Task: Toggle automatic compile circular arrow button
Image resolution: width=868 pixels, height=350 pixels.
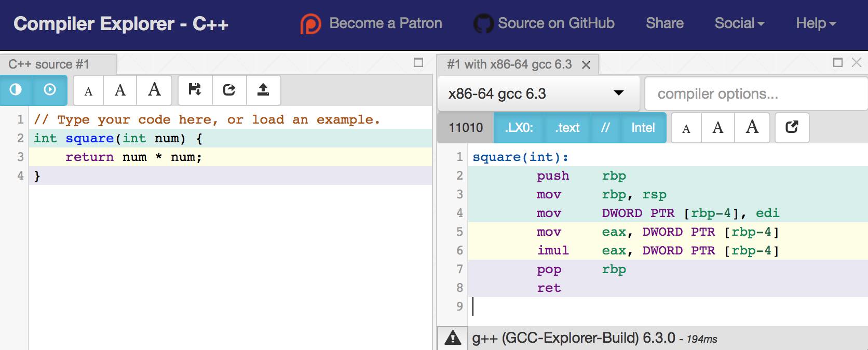Action: point(50,90)
